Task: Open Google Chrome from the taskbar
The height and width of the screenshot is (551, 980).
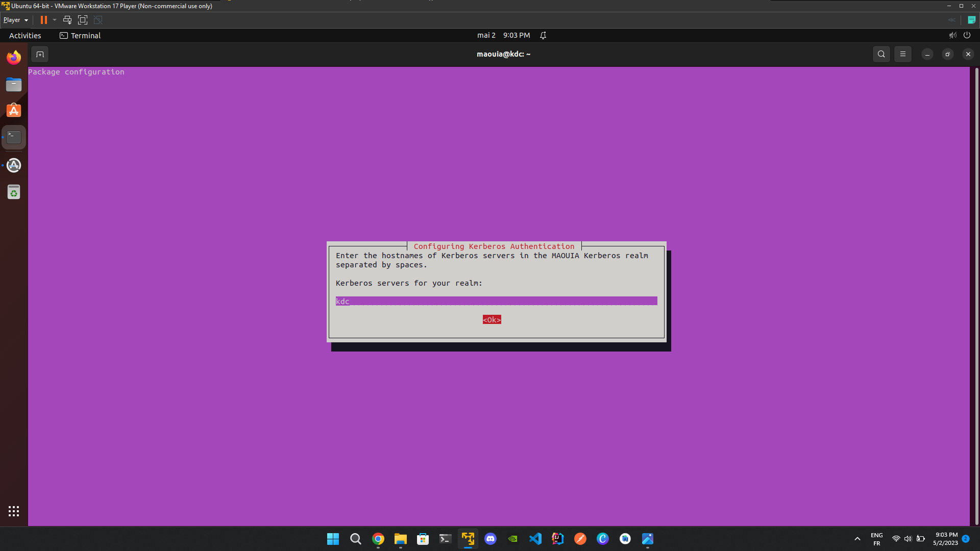Action: pyautogui.click(x=378, y=539)
